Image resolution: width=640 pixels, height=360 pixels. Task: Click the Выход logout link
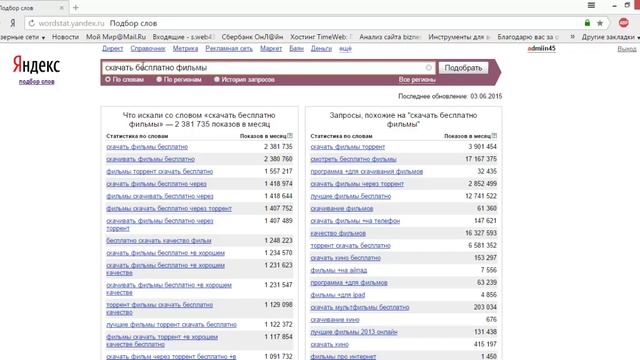click(627, 49)
